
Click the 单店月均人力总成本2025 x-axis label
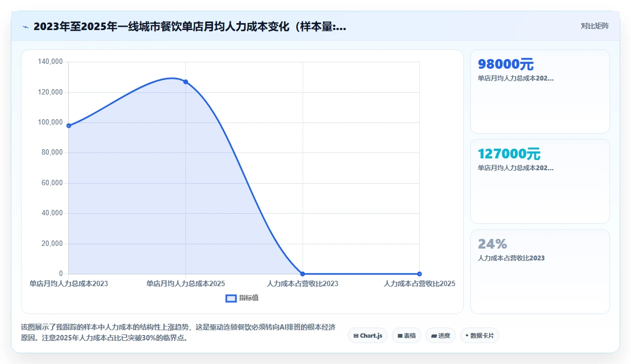(185, 283)
